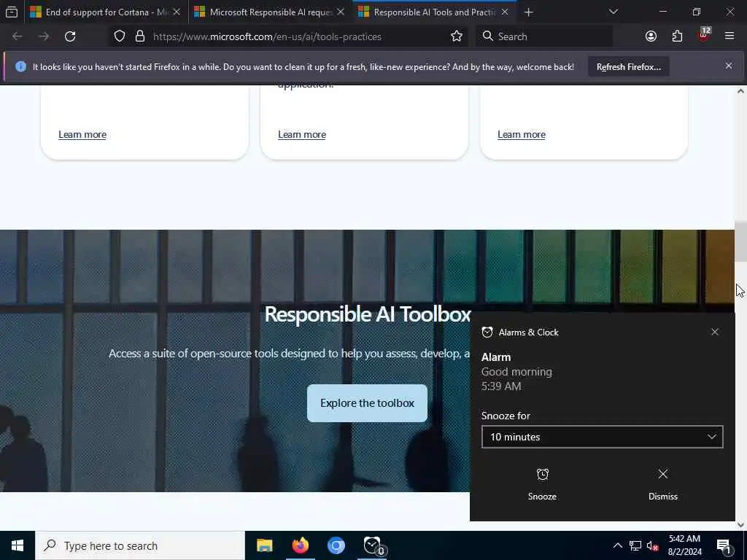Click the forward navigation arrow
The height and width of the screenshot is (560, 747).
click(x=44, y=36)
